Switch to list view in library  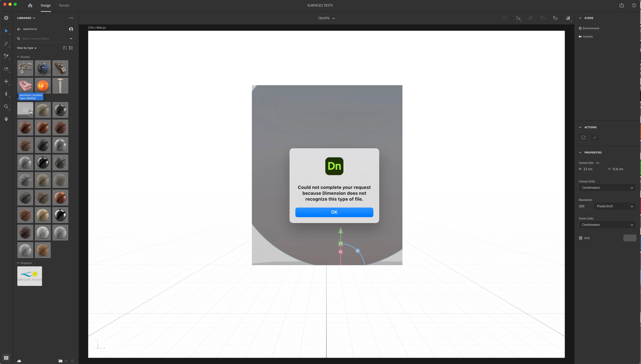pos(71,48)
